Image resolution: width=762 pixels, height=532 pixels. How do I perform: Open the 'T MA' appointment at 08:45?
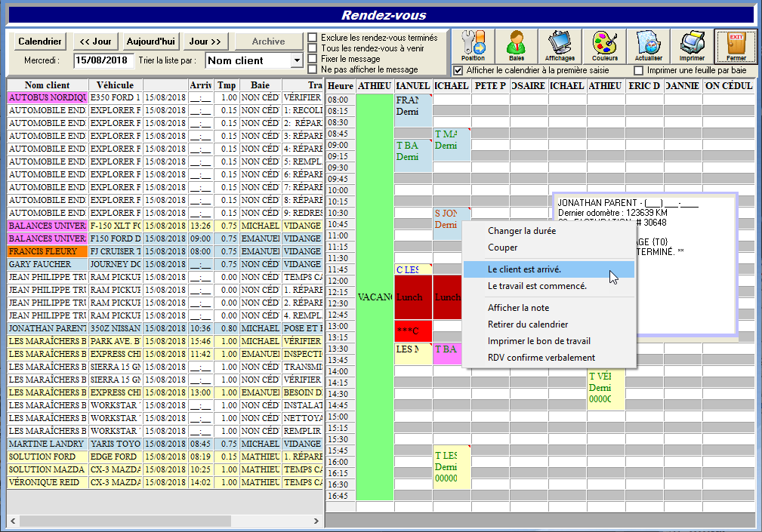tap(452, 145)
